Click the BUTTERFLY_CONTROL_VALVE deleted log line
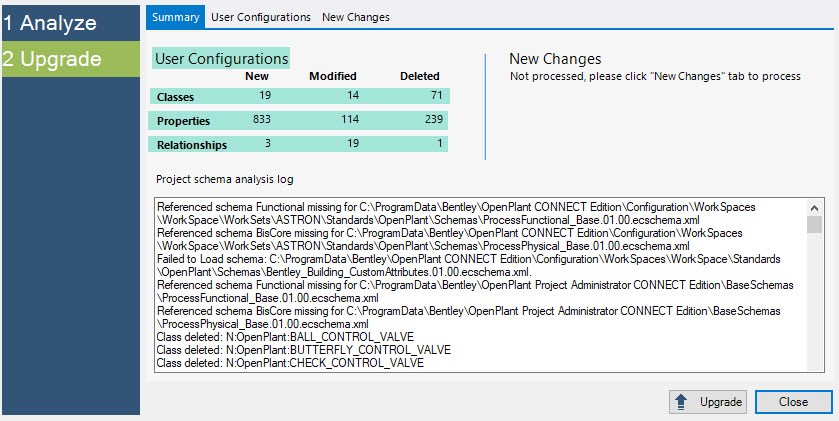This screenshot has width=839, height=421. [x=303, y=350]
